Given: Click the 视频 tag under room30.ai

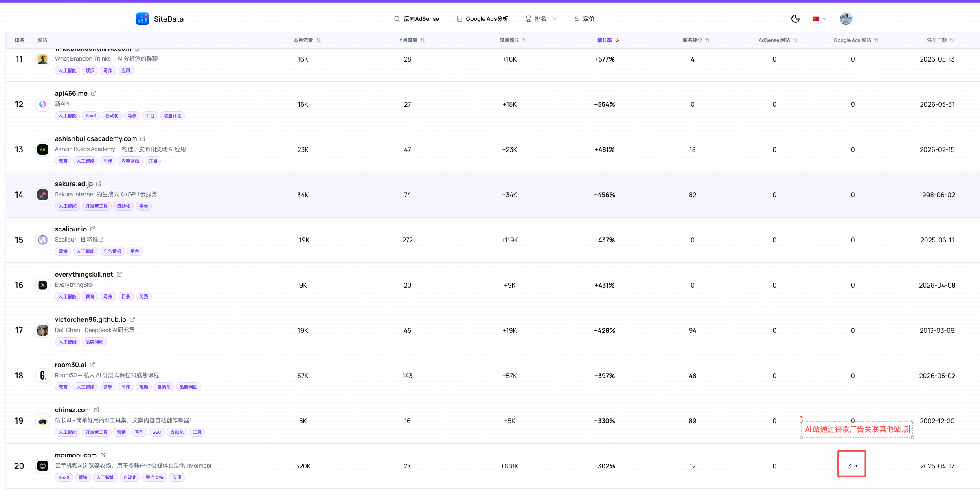Looking at the screenshot, I should click(144, 387).
